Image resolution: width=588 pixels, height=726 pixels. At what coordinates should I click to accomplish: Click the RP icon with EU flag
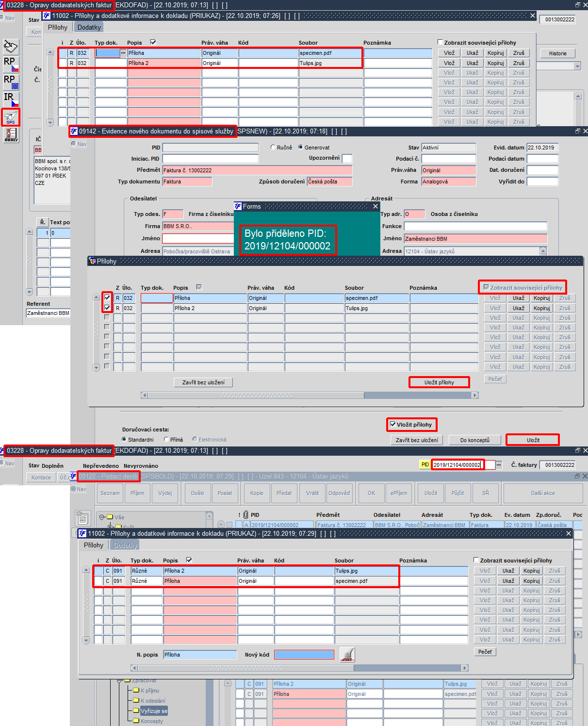click(x=11, y=82)
